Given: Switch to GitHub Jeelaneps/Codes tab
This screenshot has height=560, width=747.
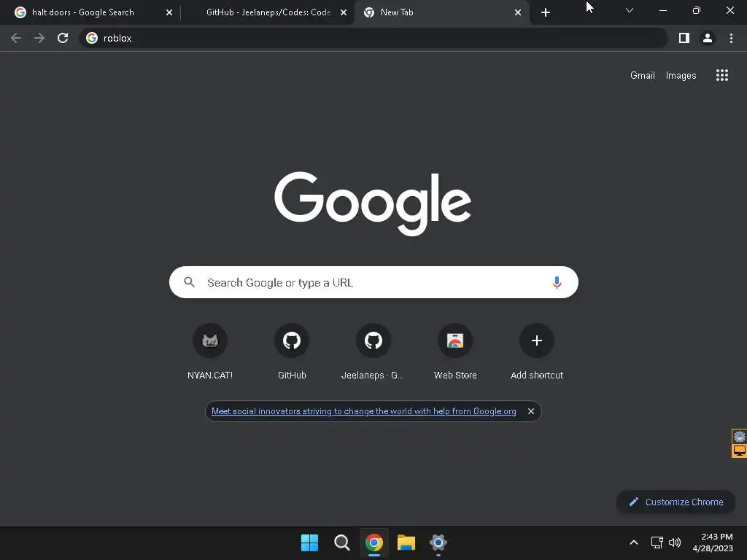Looking at the screenshot, I should point(268,12).
